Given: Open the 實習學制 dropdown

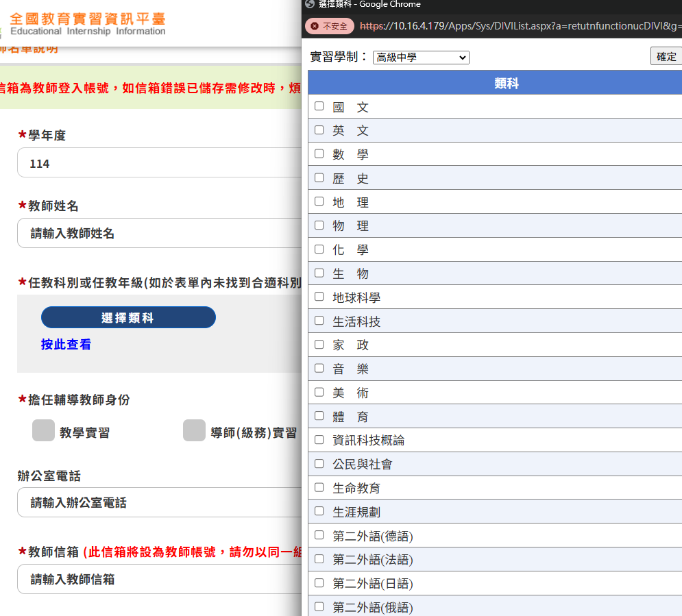Looking at the screenshot, I should click(421, 58).
